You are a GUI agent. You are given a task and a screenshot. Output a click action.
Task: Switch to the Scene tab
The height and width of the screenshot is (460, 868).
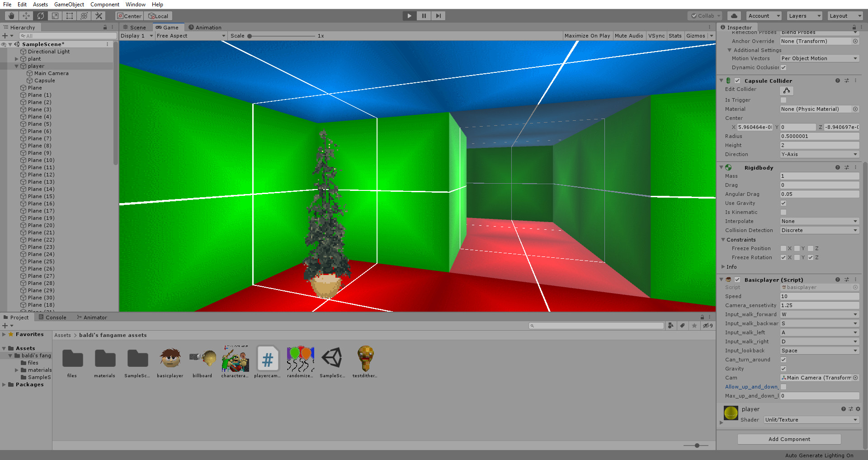pos(135,28)
